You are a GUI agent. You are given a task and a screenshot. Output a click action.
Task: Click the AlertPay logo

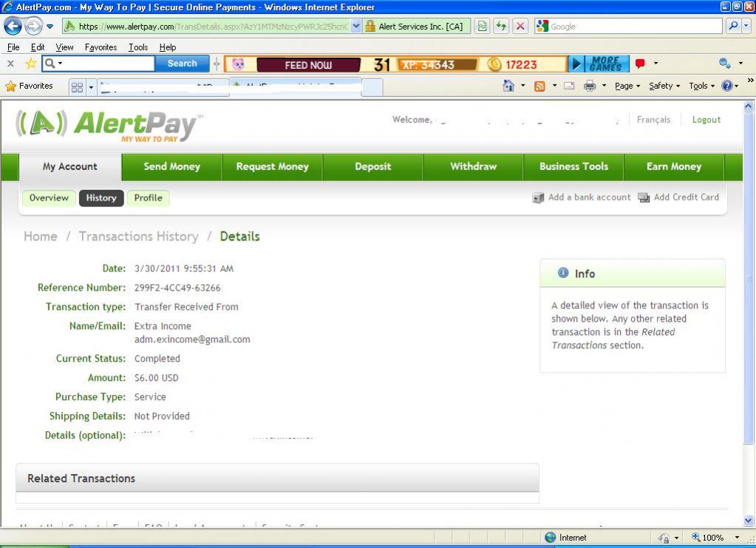coord(109,126)
